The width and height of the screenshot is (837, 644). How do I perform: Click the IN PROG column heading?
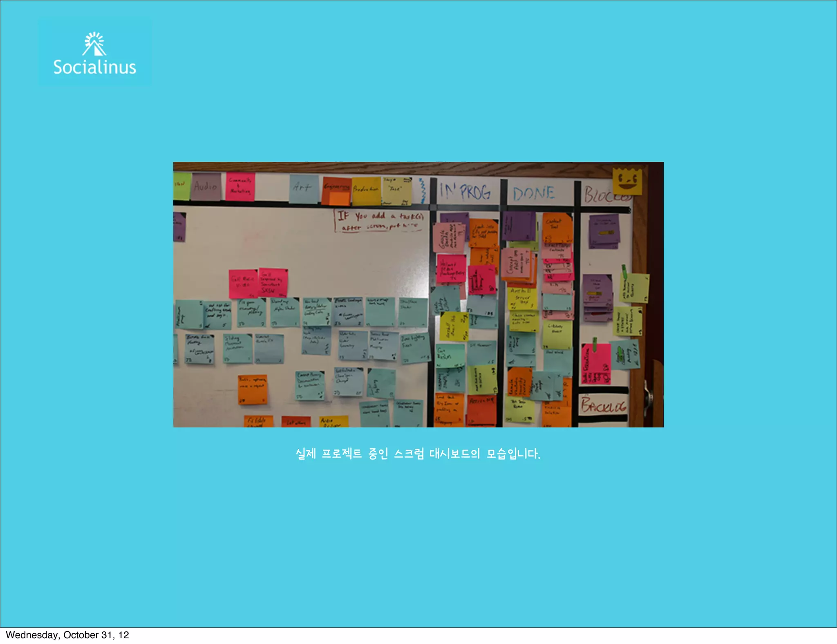pos(465,192)
